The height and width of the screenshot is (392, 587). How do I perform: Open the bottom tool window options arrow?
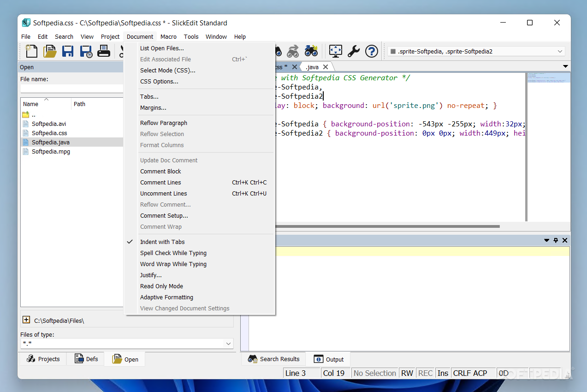click(547, 240)
